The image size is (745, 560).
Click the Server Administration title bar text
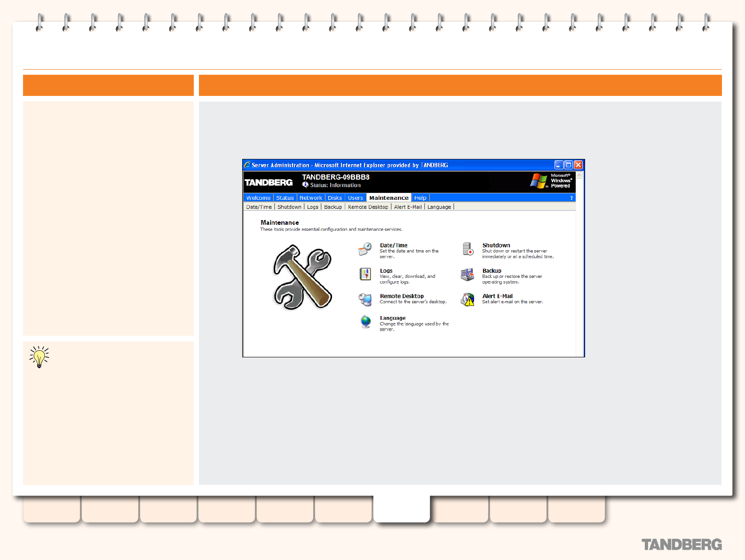tap(350, 166)
